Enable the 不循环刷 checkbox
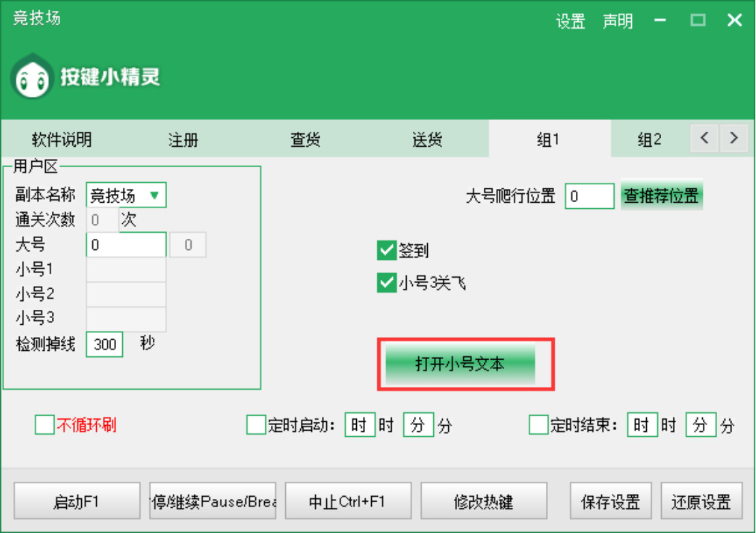Viewport: 756px width, 533px height. (44, 425)
